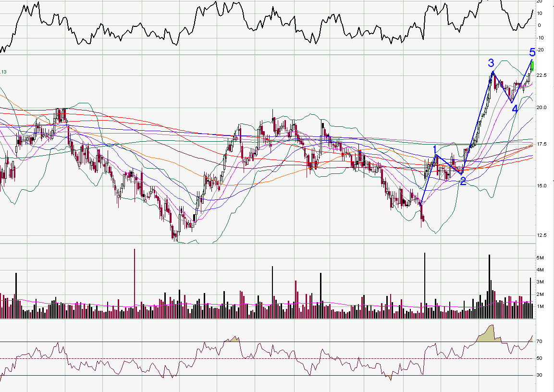The height and width of the screenshot is (392, 554).
Task: Click the 1M volume axis label
Action: pos(540,306)
